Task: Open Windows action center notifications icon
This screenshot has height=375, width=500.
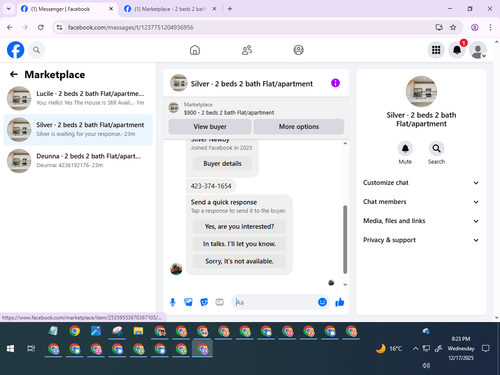Action: pos(486,349)
